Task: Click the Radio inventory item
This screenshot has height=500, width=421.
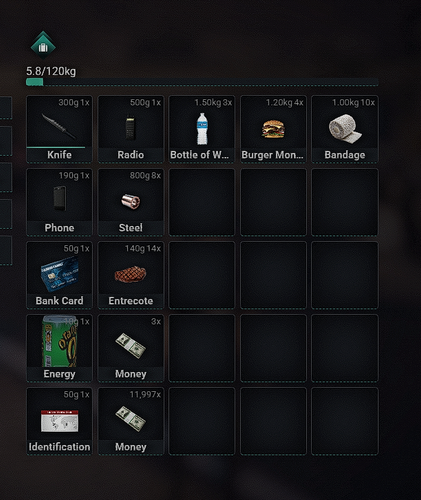Action: [x=131, y=129]
